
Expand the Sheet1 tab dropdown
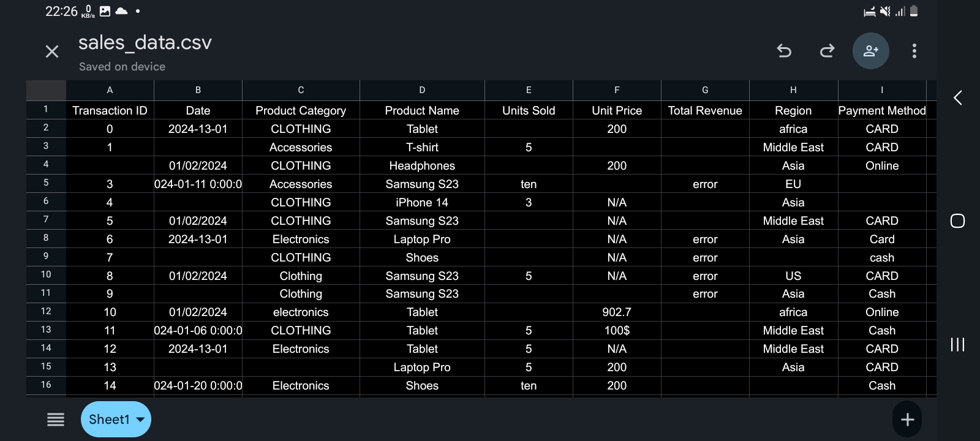pos(140,420)
